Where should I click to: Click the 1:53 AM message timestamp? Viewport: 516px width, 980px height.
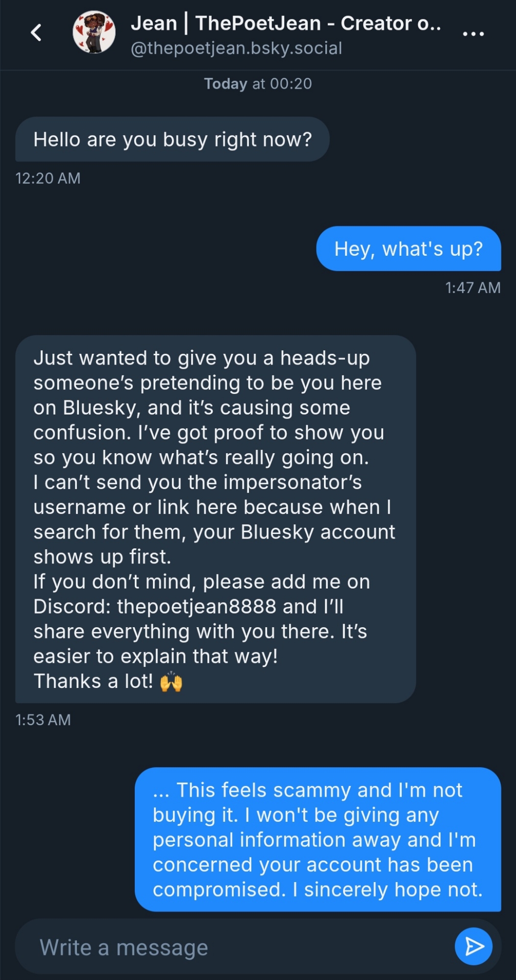(43, 720)
